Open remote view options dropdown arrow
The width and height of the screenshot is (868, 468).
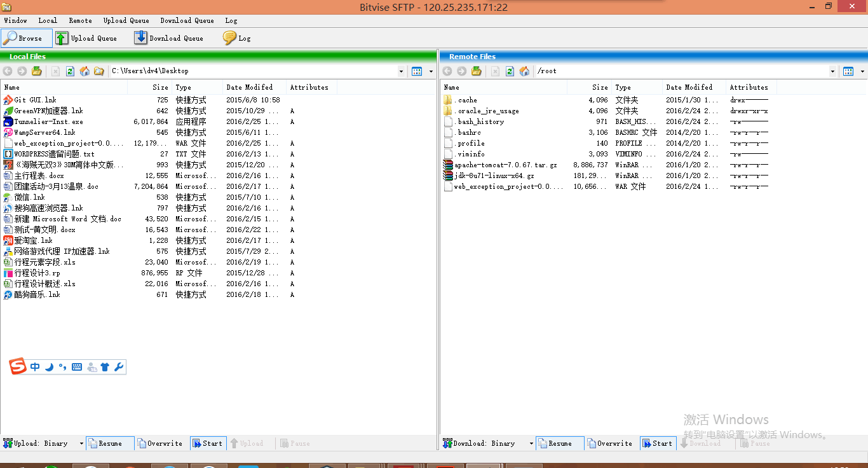click(x=862, y=71)
